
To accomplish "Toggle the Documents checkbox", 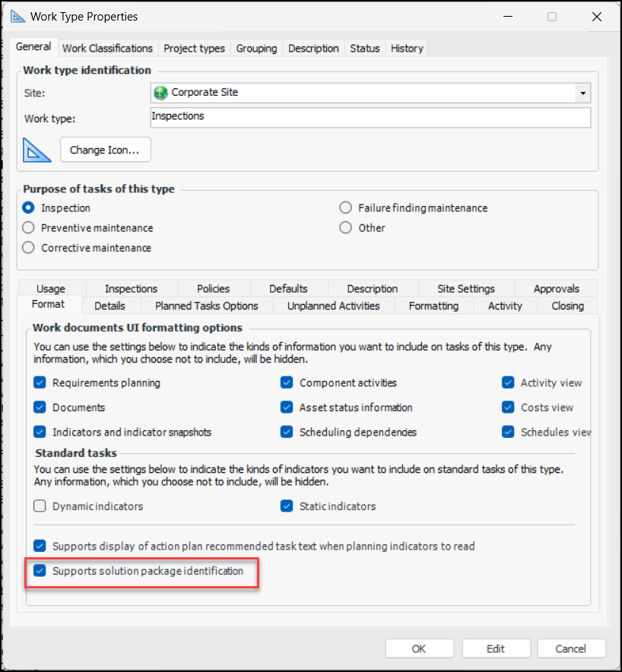I will point(40,407).
